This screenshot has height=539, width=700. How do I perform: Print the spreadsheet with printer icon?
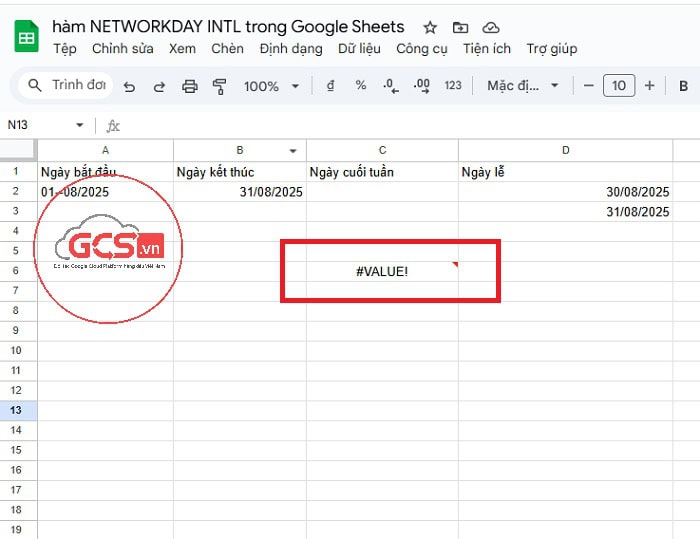(189, 86)
